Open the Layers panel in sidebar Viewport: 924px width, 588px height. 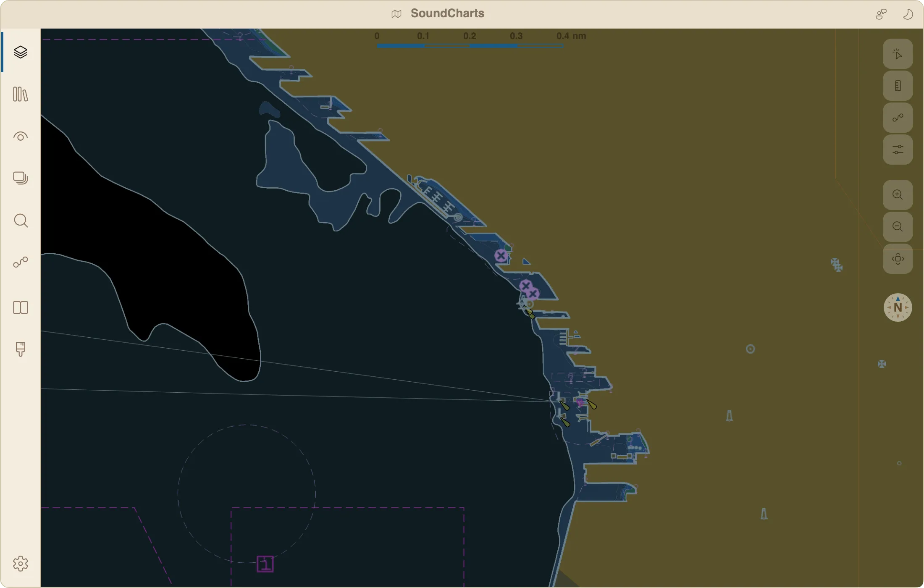click(20, 52)
